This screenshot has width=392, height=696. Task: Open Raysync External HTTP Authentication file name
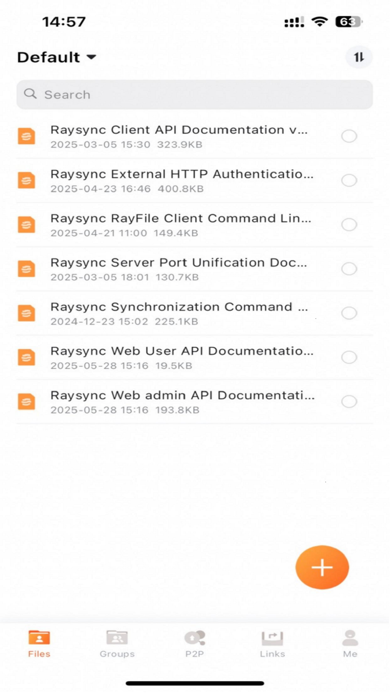pos(182,174)
